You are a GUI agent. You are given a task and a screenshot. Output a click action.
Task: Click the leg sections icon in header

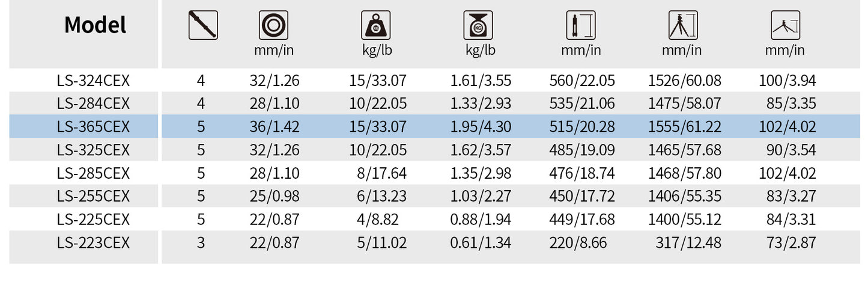click(203, 25)
